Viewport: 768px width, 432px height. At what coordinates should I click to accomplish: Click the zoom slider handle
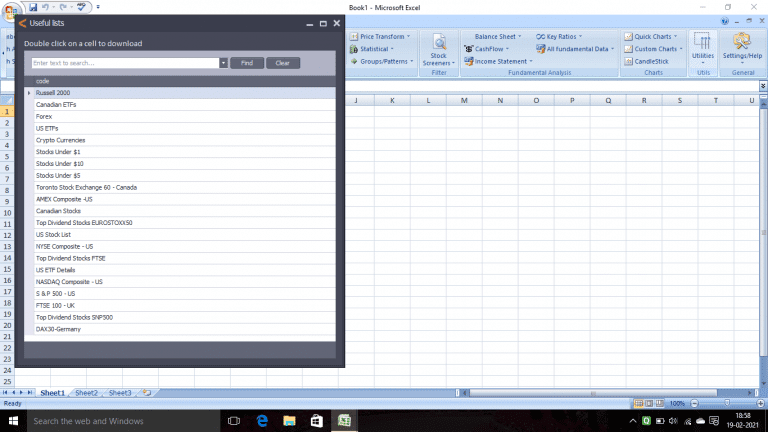pos(727,403)
